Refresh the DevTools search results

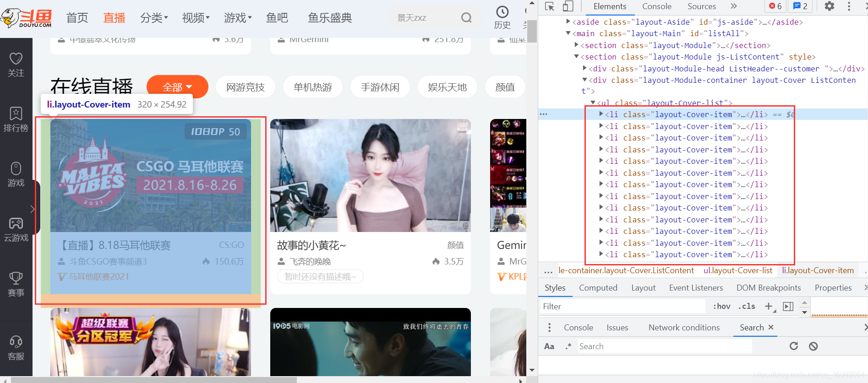pos(794,346)
